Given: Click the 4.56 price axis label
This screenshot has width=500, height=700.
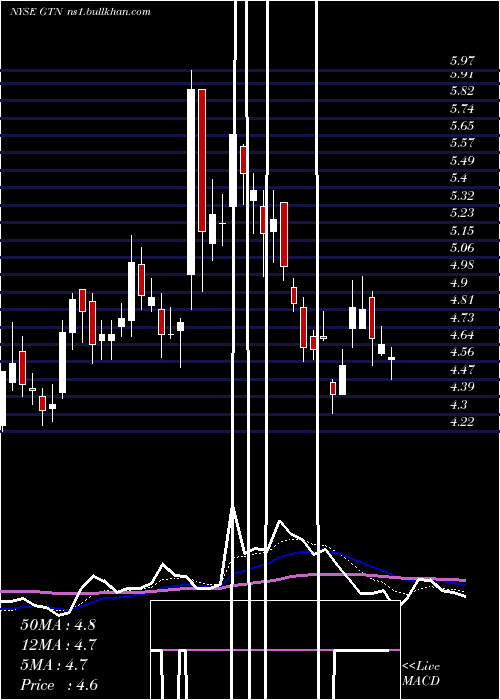Looking at the screenshot, I should click(462, 352).
